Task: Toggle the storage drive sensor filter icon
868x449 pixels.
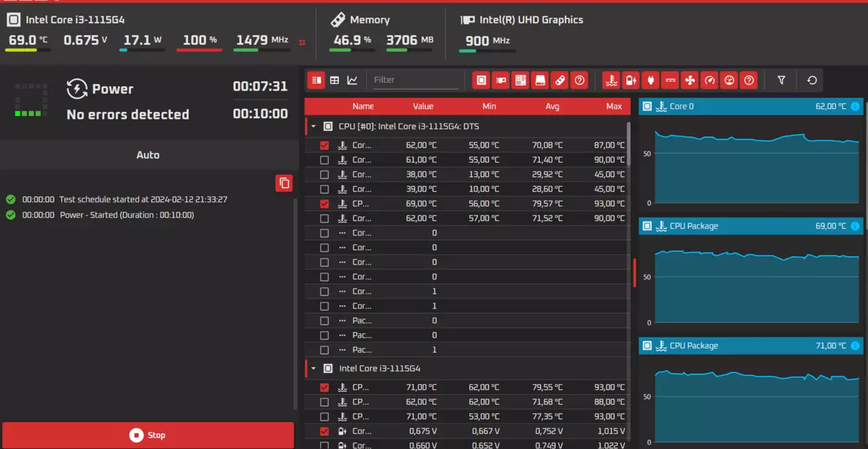Action: tap(540, 80)
